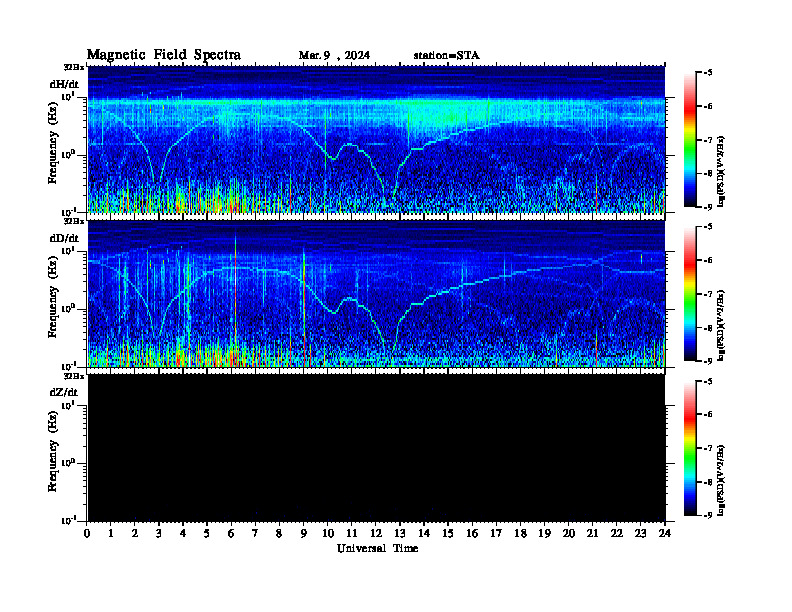This screenshot has width=792, height=612.
Task: Click the "-8" tick on dD/dt color bar
Action: 708,328
